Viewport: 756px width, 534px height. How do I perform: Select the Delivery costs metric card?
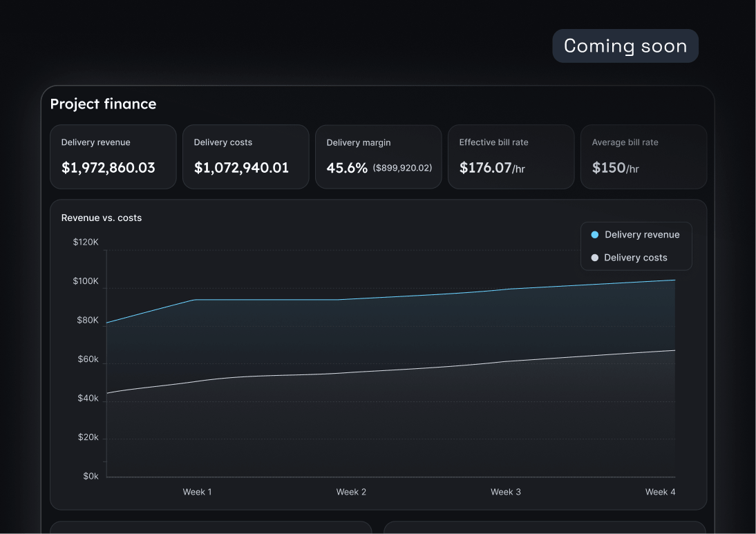245,156
